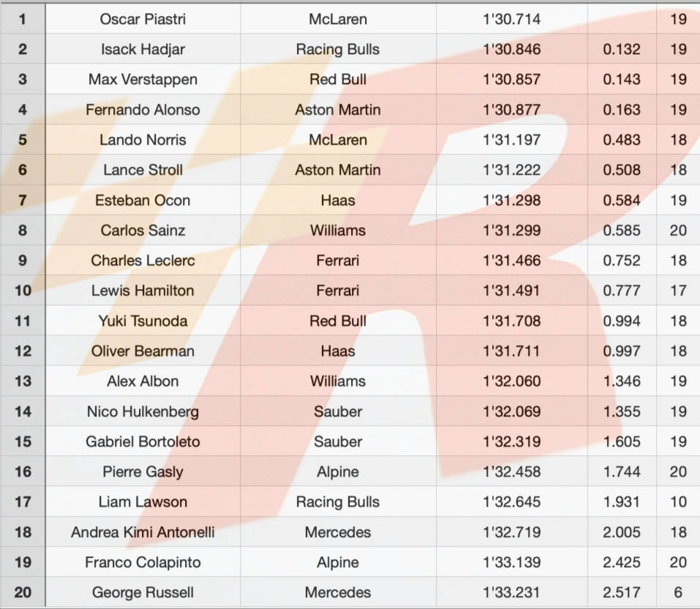The image size is (700, 609).
Task: Select row header number 6
Action: pos(23,170)
